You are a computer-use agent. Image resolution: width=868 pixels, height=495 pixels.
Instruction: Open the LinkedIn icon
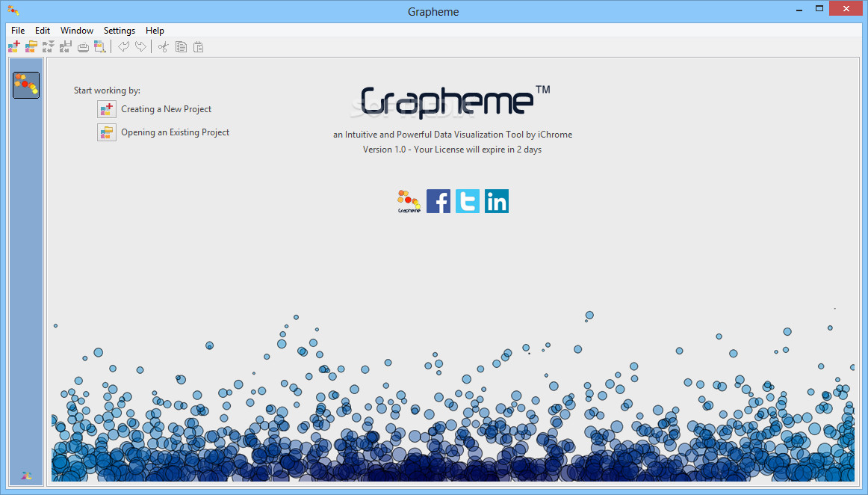(497, 201)
